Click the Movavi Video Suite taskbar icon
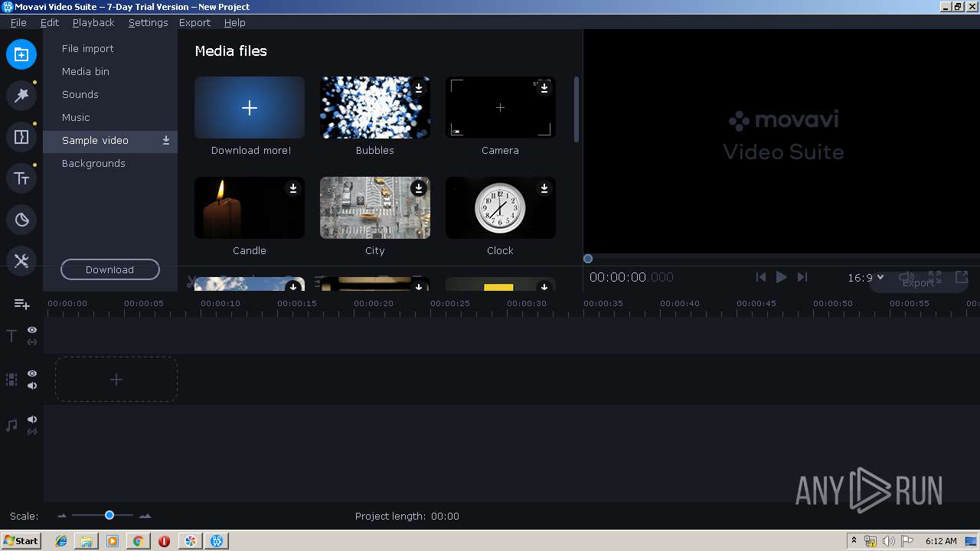The height and width of the screenshot is (551, 980). point(217,541)
